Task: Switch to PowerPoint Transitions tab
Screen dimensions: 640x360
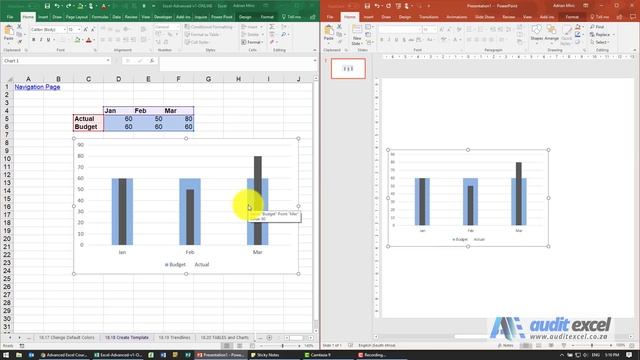Action: (x=428, y=17)
